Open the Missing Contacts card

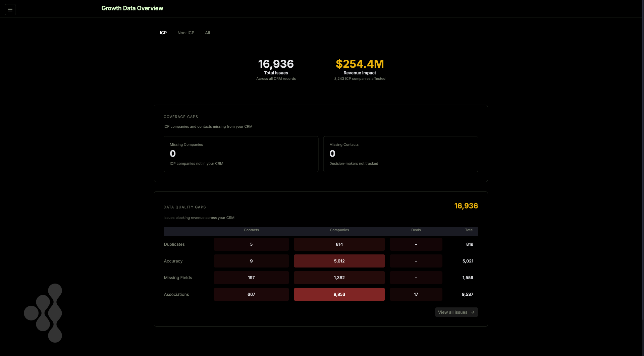pyautogui.click(x=401, y=154)
